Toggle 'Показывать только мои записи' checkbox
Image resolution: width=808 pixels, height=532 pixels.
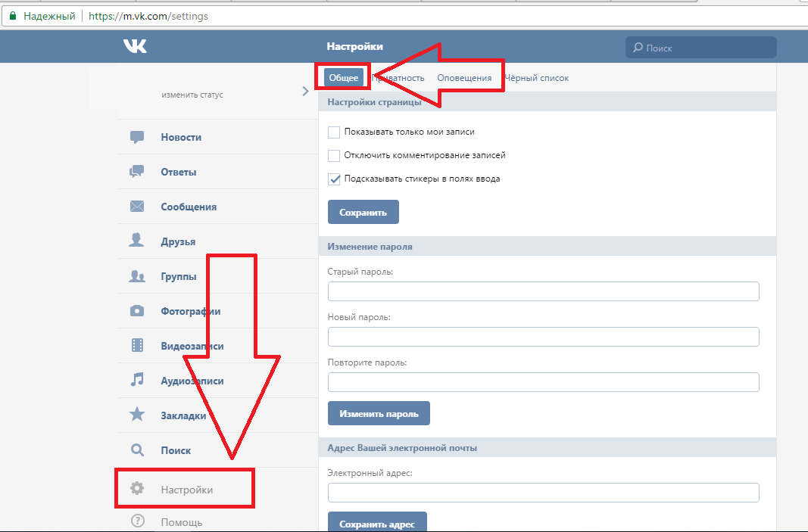tap(334, 132)
